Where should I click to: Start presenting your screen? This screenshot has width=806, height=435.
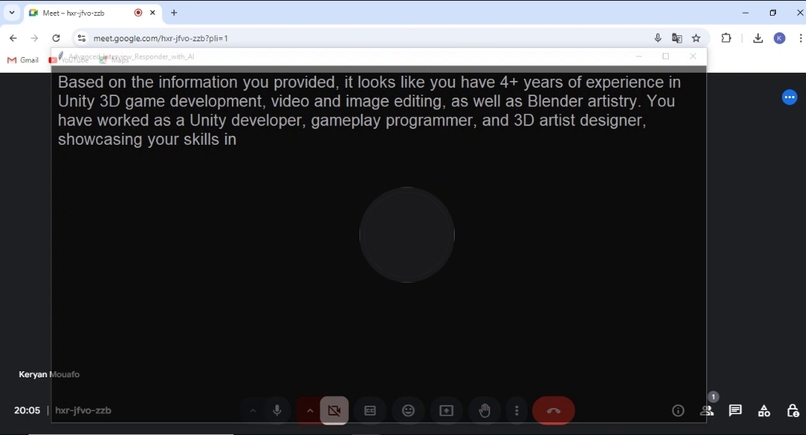pos(446,410)
